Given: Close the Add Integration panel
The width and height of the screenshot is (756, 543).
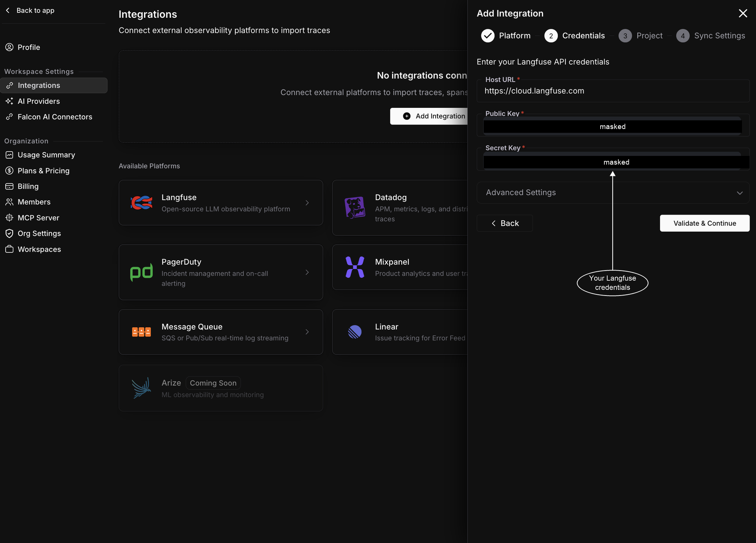Looking at the screenshot, I should click(743, 13).
